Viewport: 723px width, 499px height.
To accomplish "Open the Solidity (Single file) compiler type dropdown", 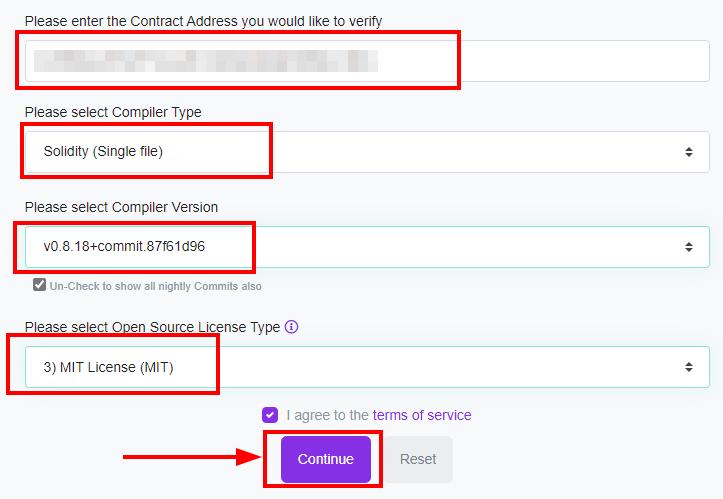I will (367, 152).
